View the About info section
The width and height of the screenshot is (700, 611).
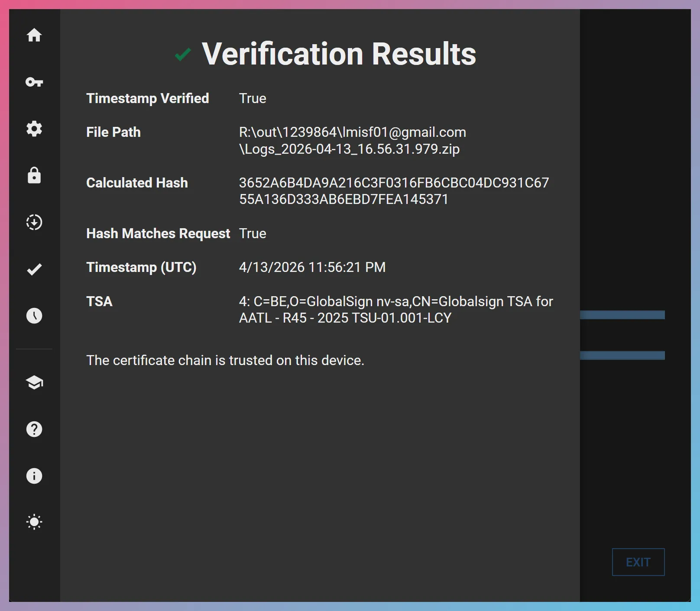[34, 476]
